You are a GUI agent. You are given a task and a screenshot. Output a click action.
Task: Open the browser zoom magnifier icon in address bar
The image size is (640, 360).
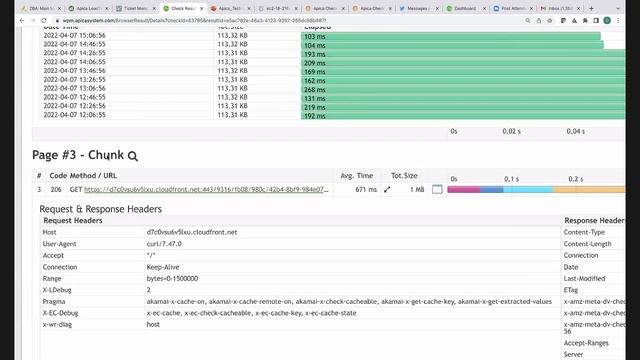click(528, 20)
